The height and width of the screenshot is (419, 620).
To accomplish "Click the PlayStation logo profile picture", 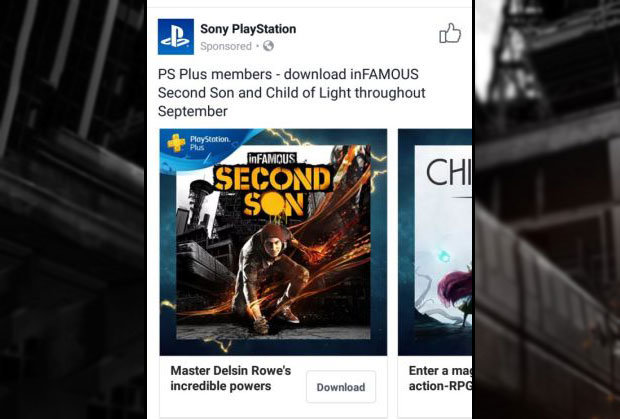I will pyautogui.click(x=176, y=36).
